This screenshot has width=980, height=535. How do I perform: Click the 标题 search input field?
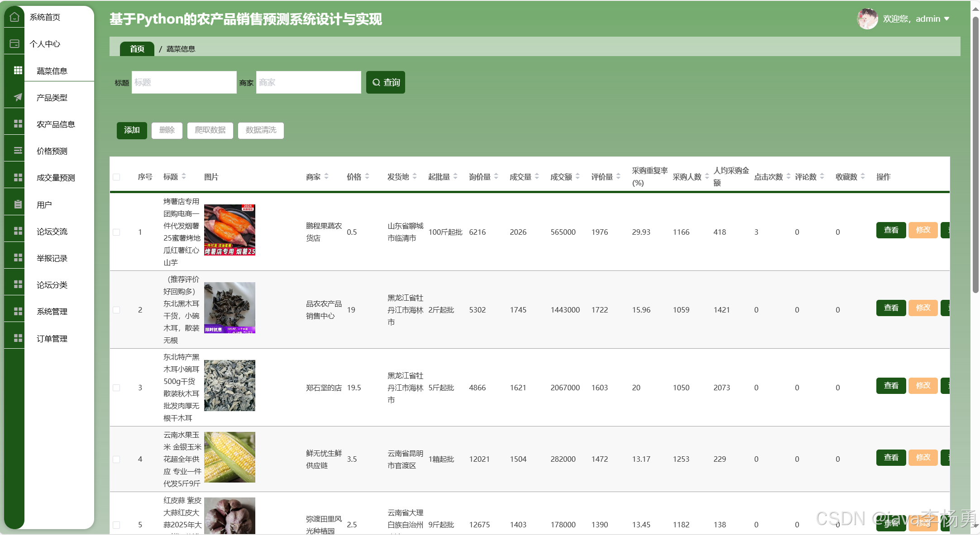point(184,82)
